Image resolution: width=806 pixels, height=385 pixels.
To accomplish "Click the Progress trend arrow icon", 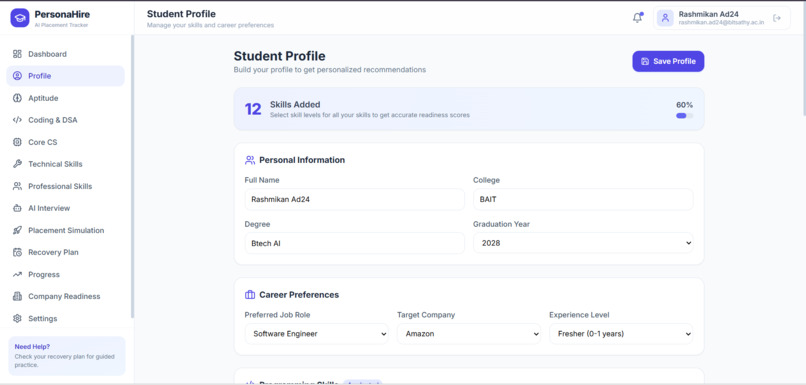I will pos(17,274).
